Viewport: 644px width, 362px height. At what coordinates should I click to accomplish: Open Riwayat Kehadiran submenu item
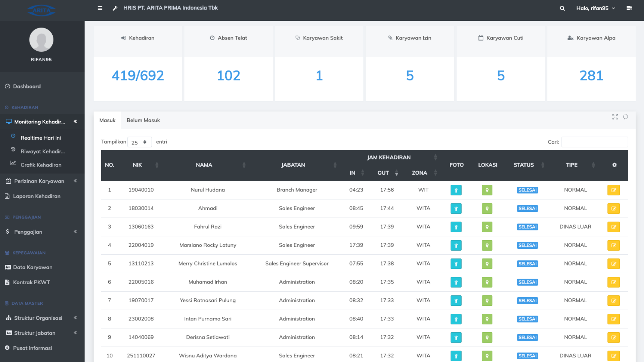[43, 152]
